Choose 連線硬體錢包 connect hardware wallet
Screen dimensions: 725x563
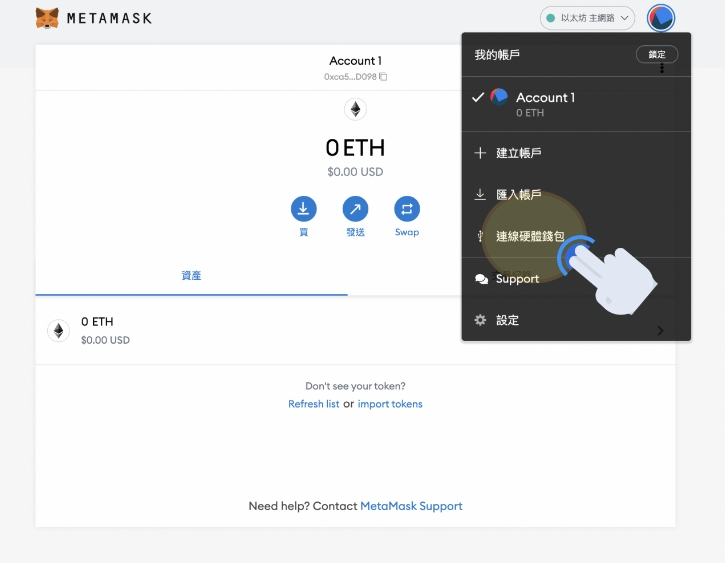click(x=576, y=236)
